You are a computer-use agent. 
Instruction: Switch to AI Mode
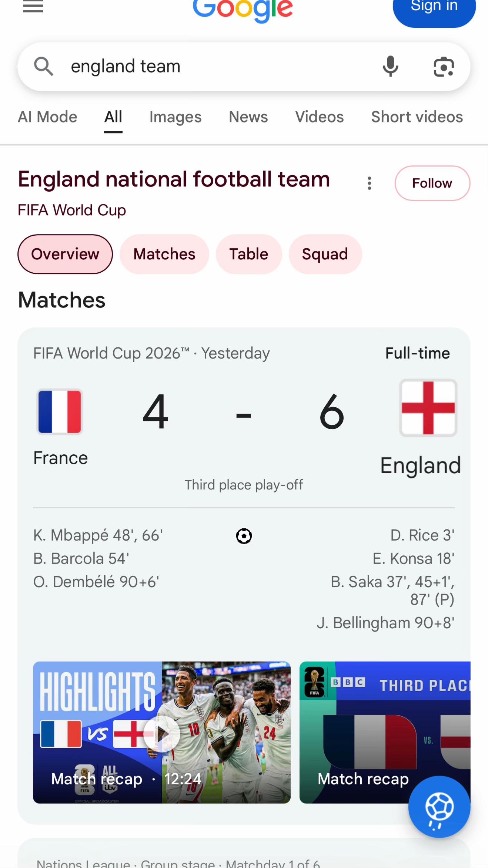(48, 117)
